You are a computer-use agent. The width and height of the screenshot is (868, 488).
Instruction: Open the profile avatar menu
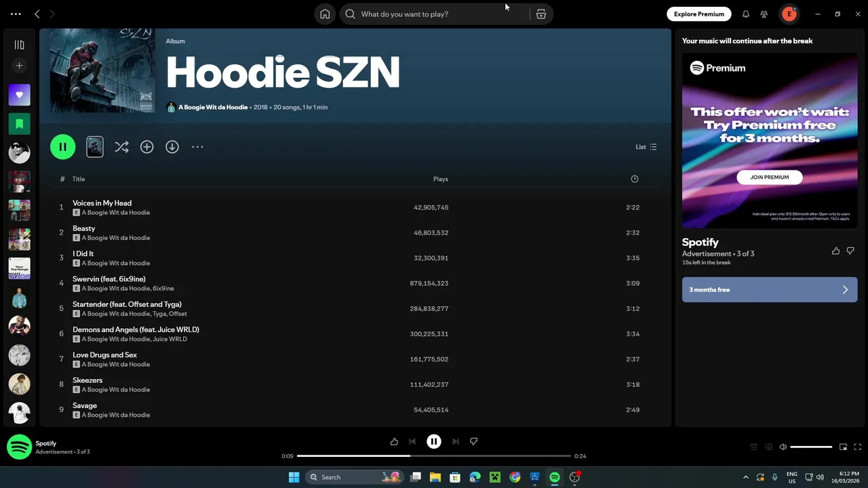point(789,14)
